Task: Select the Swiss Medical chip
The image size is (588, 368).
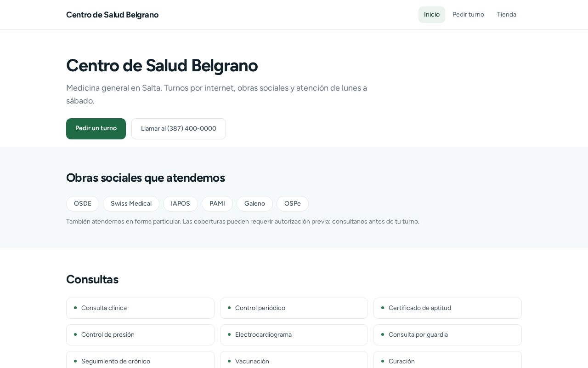Action: click(131, 204)
